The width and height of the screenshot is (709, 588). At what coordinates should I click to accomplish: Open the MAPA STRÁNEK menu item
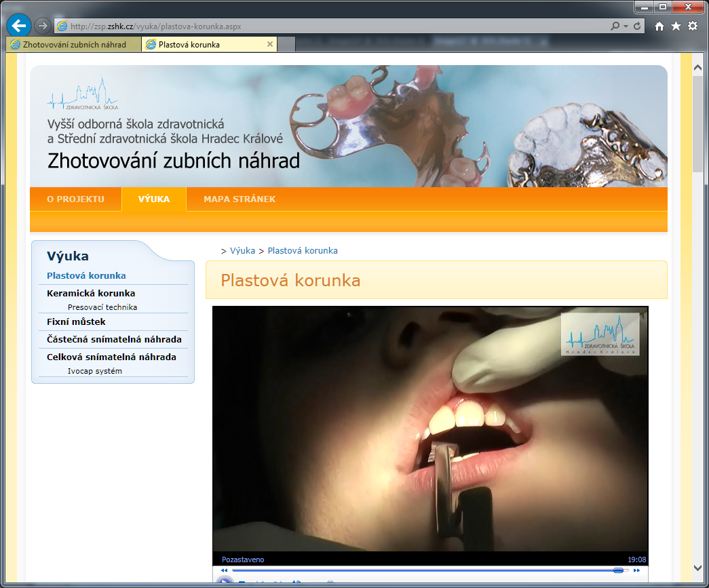tap(239, 199)
